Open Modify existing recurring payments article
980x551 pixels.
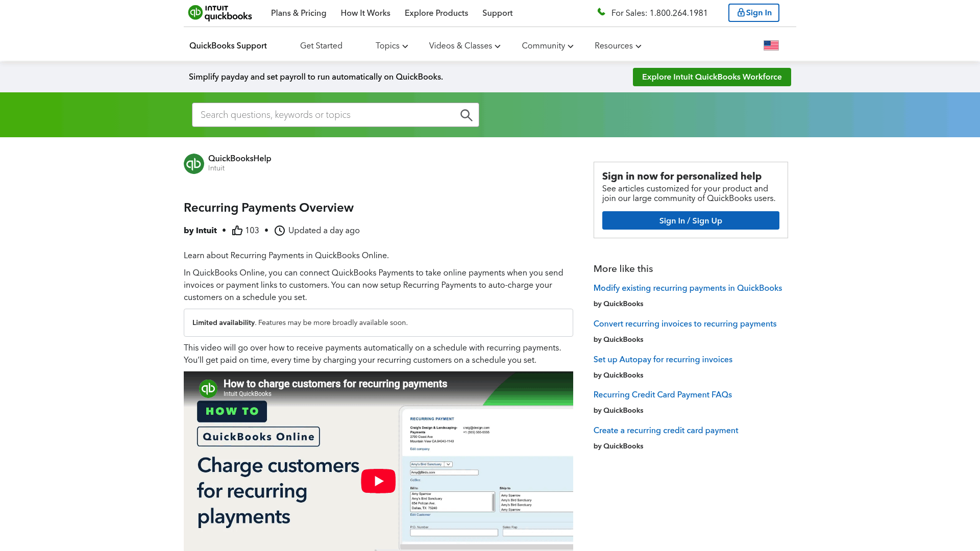tap(688, 288)
